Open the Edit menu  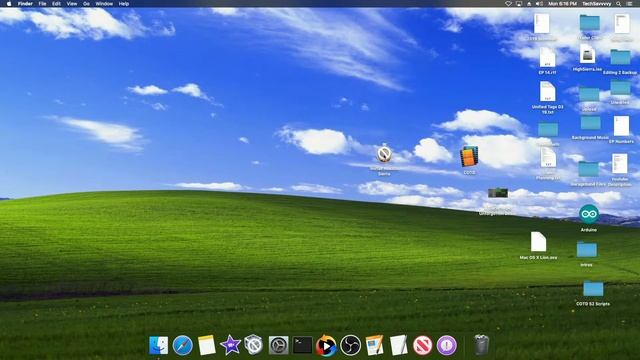tap(56, 4)
